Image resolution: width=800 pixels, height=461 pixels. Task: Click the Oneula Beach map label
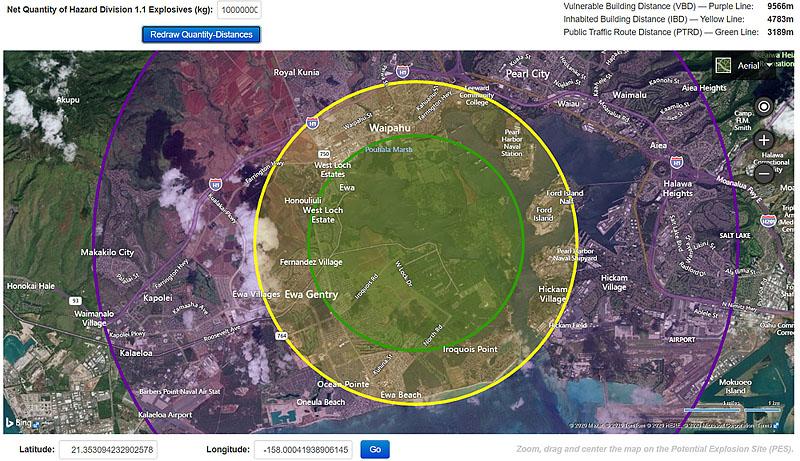[x=321, y=402]
